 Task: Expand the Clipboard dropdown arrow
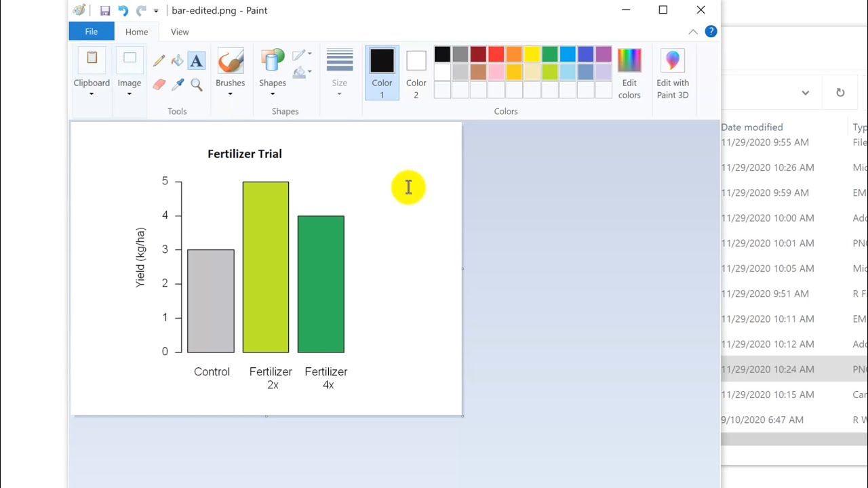92,94
